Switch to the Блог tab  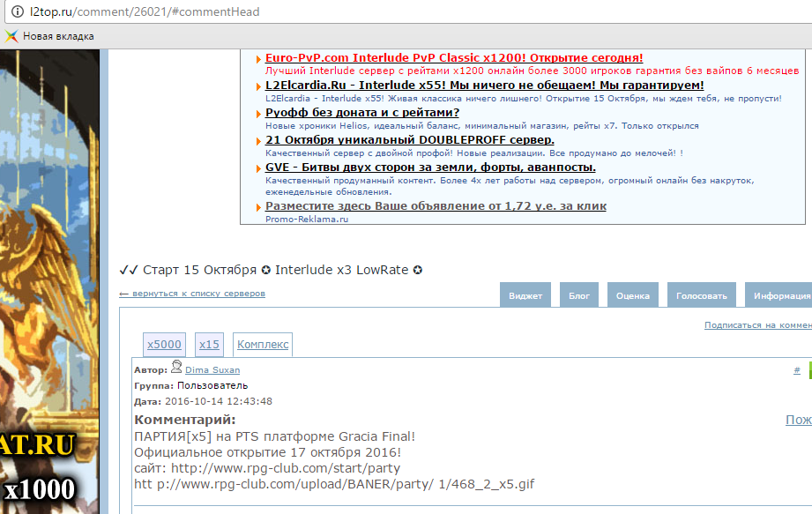(579, 295)
